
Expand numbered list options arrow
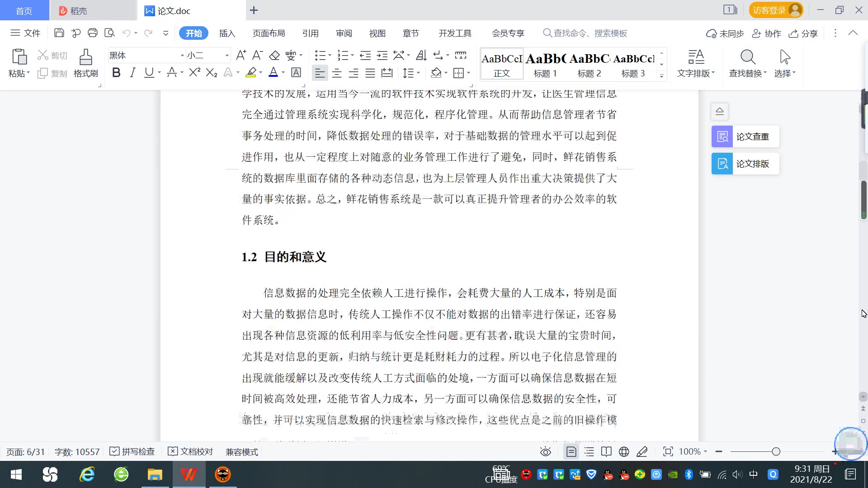(x=352, y=56)
